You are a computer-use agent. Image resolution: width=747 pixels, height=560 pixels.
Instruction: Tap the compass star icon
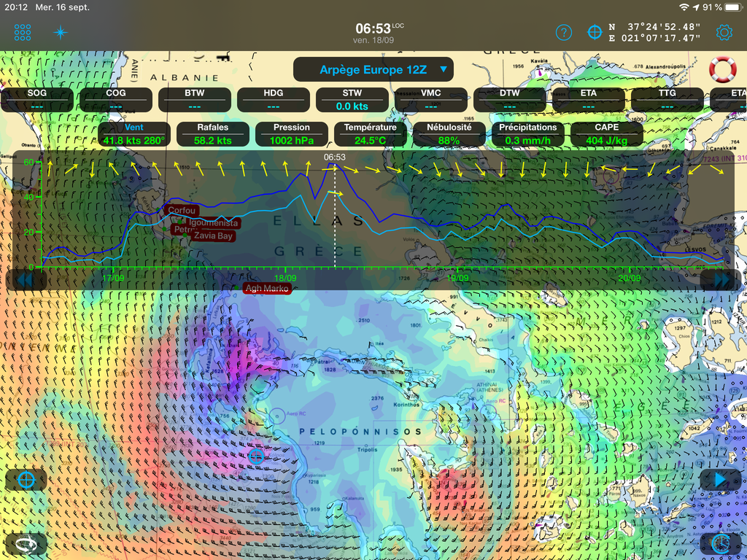pyautogui.click(x=61, y=32)
